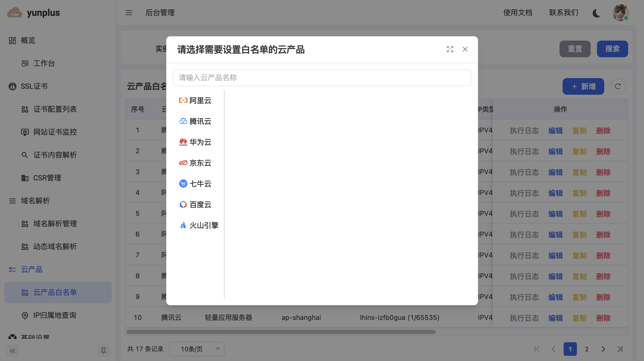Viewport: 644px width, 361px height.
Task: Select 阿里云 in the cloud product list
Action: [x=195, y=100]
